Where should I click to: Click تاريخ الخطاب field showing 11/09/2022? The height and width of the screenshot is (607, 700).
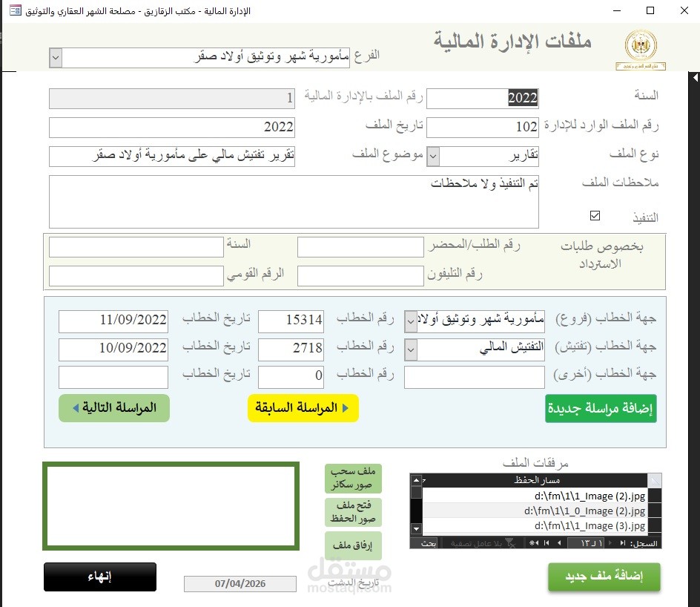click(113, 321)
